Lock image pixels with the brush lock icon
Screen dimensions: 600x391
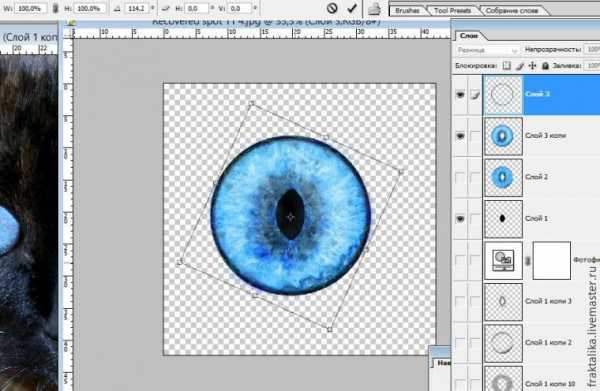click(x=519, y=66)
